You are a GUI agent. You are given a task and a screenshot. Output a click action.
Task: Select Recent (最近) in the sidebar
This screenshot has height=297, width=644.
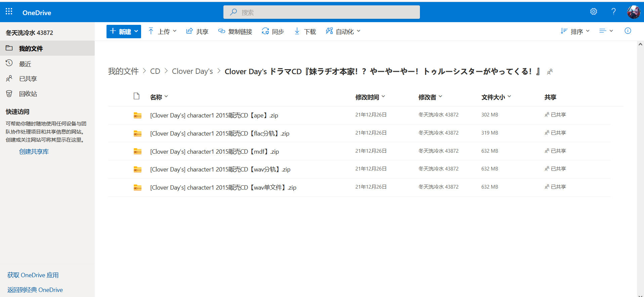25,64
